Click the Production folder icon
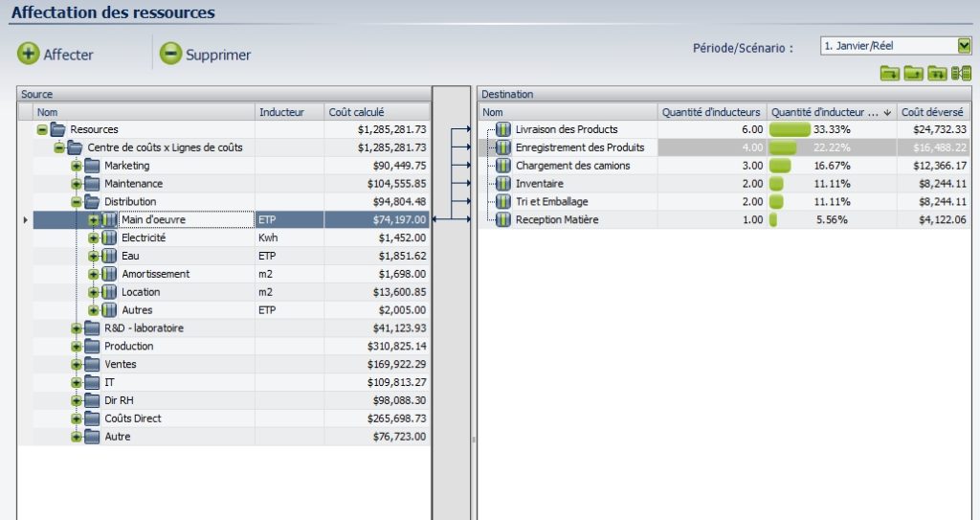 pyautogui.click(x=93, y=347)
